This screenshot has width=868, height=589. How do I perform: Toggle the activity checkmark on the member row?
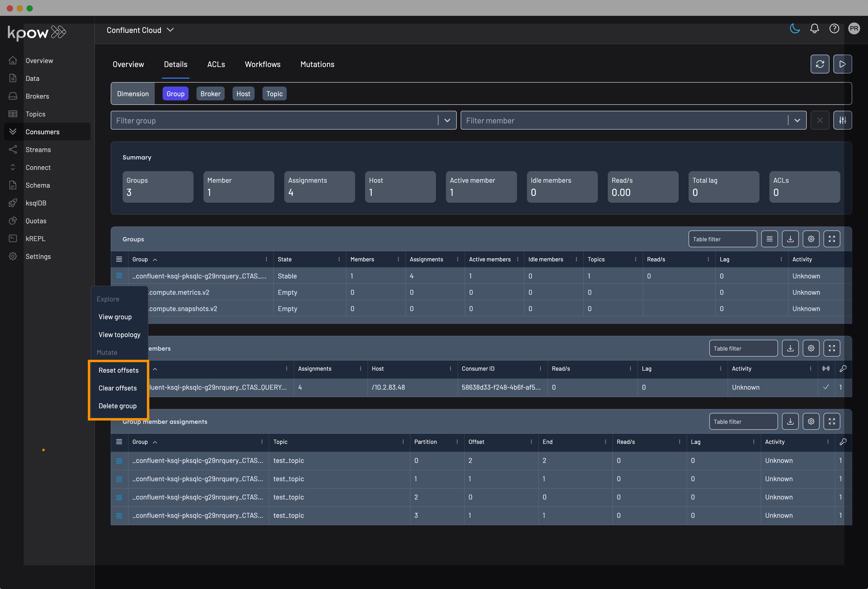826,387
